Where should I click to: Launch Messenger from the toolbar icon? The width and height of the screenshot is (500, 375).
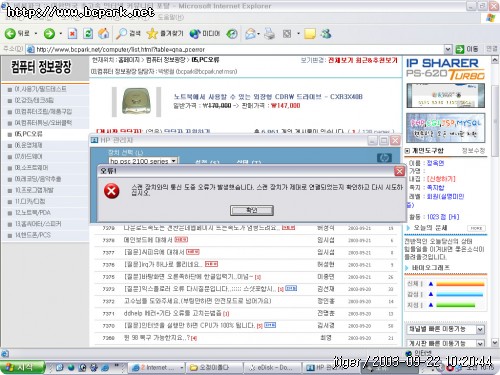click(326, 34)
